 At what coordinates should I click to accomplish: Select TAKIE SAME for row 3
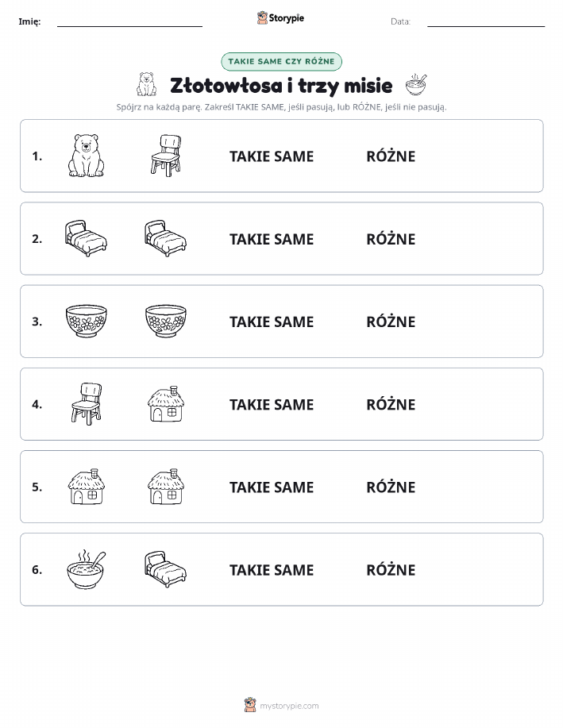point(272,322)
